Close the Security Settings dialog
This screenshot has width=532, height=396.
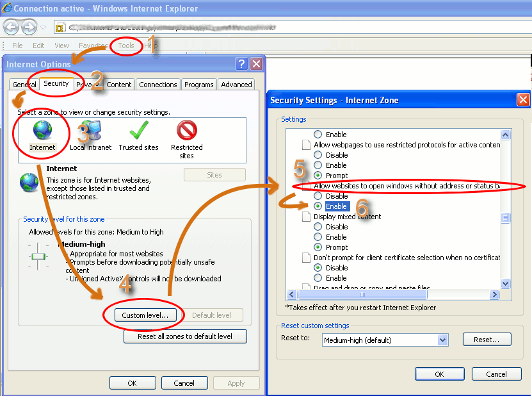point(523,100)
